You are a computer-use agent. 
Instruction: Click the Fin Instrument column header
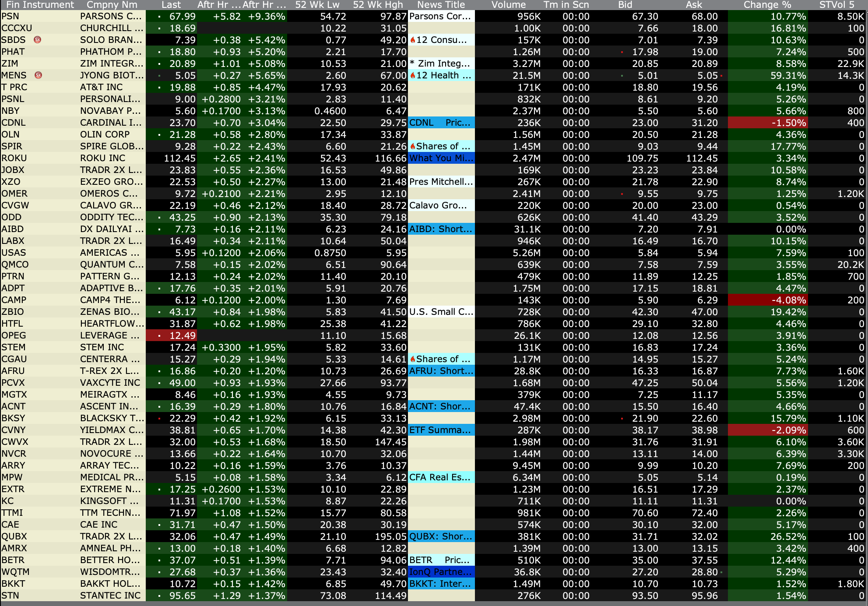40,5
